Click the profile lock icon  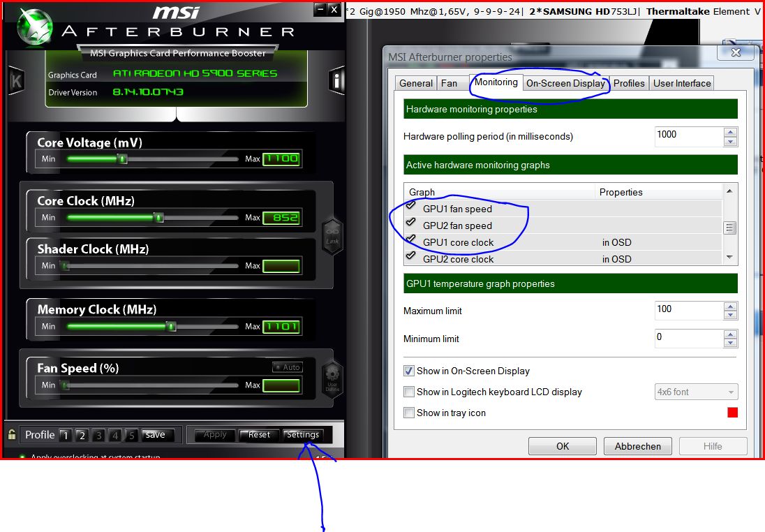[x=12, y=434]
